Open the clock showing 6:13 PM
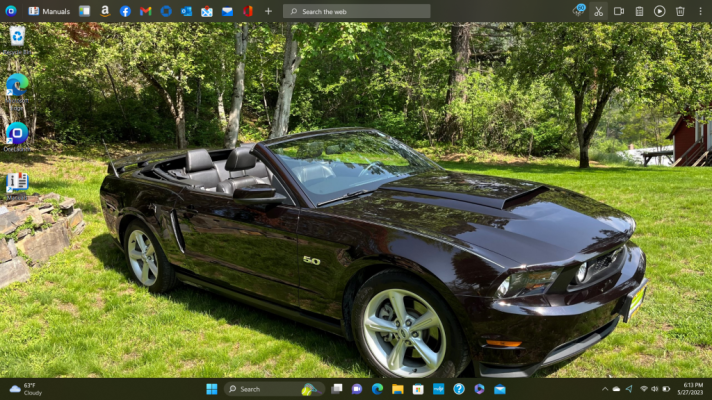The height and width of the screenshot is (400, 712). point(690,389)
